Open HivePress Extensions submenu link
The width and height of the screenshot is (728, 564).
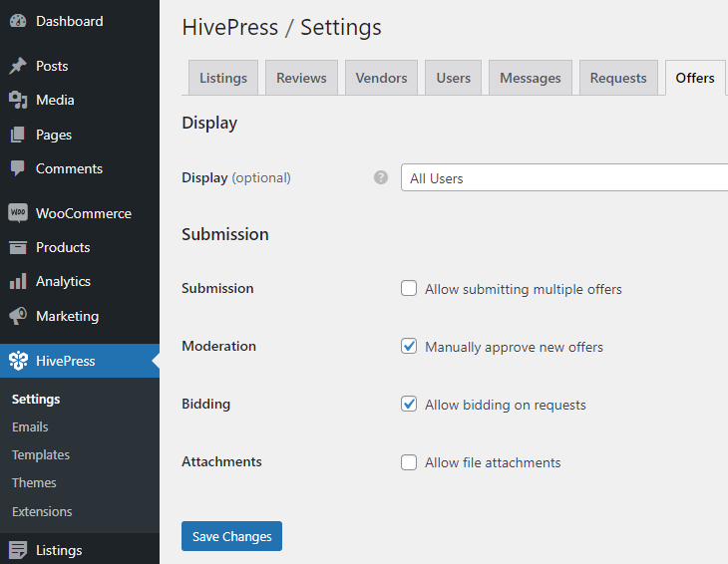click(x=42, y=511)
